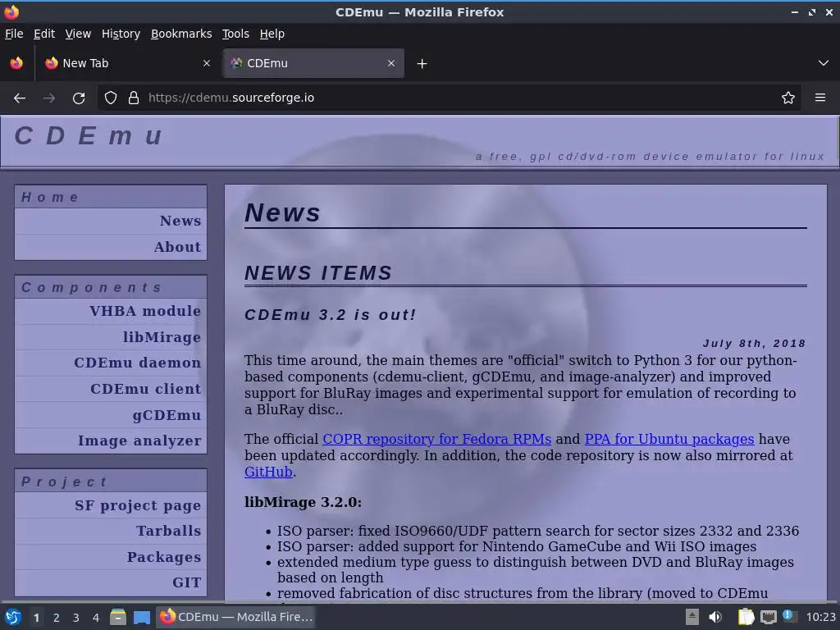Open the libMirage component link
Viewport: 840px width, 630px height.
162,337
